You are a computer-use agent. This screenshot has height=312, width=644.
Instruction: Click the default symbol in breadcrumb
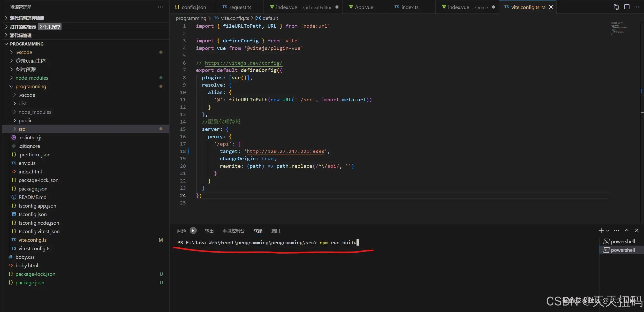pyautogui.click(x=270, y=18)
